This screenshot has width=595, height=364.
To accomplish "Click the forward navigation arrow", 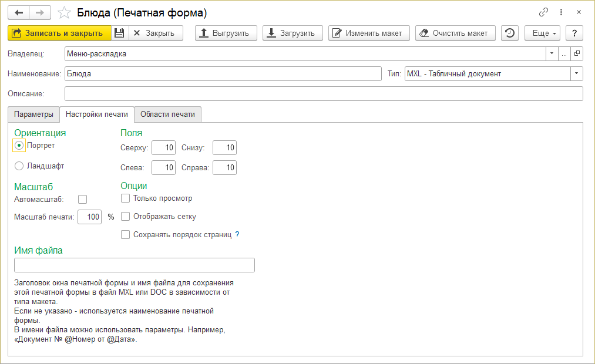I will tap(40, 12).
